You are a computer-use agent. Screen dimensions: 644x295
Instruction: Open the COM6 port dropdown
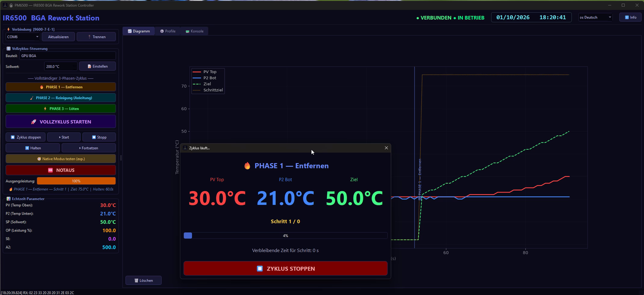[x=23, y=37]
